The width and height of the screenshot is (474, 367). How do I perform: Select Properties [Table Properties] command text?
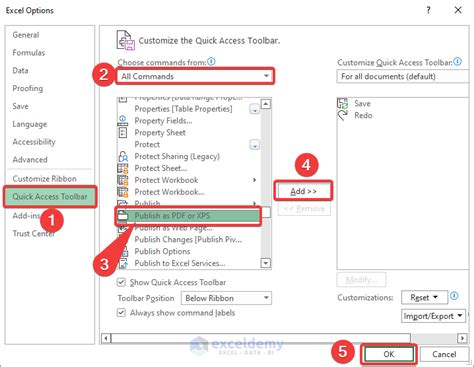(183, 109)
